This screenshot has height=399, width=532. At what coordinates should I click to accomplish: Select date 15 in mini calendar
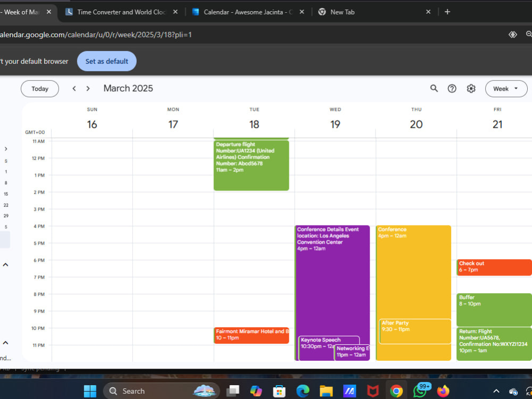(6, 194)
